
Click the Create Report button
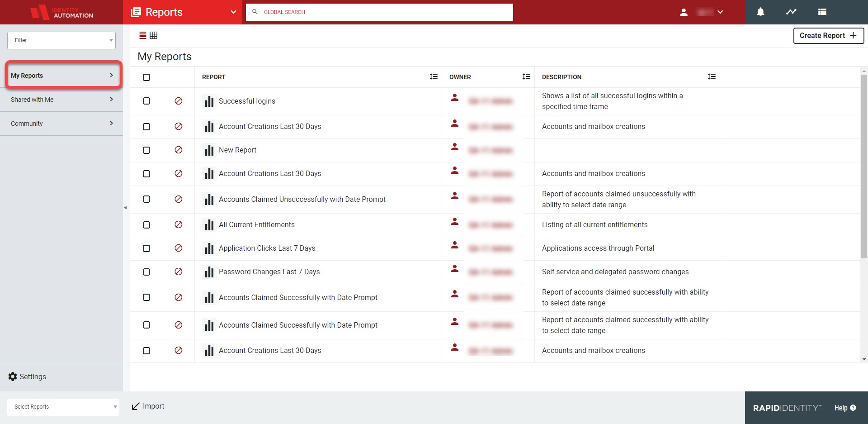click(x=828, y=36)
